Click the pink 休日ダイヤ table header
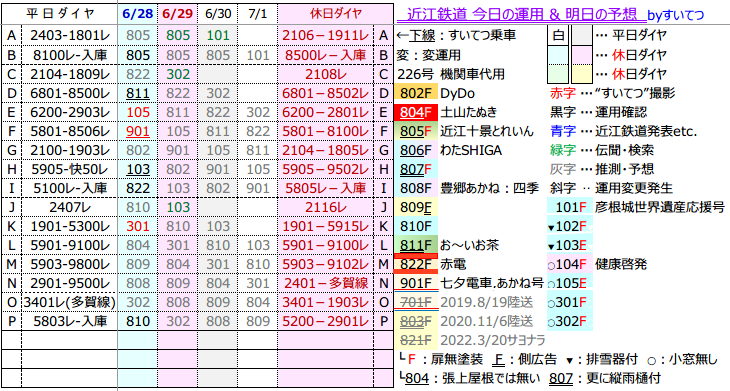Viewport: 730px width, 391px height. (335, 14)
